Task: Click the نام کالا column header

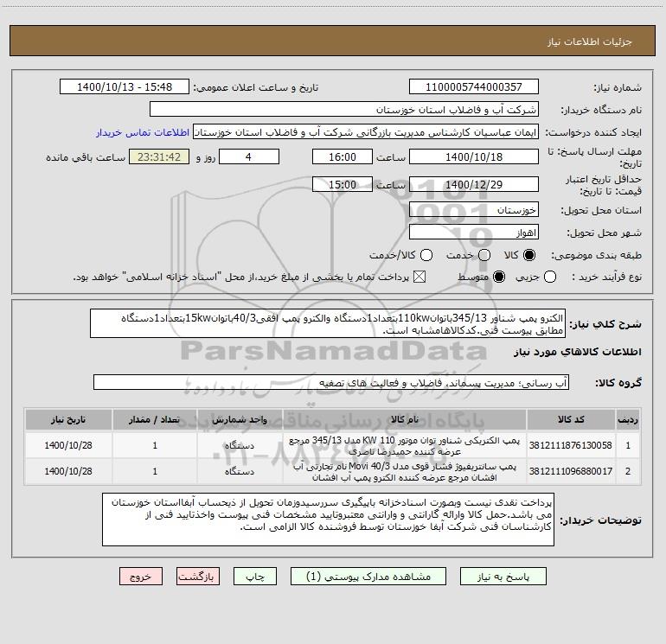Action: 405,419
